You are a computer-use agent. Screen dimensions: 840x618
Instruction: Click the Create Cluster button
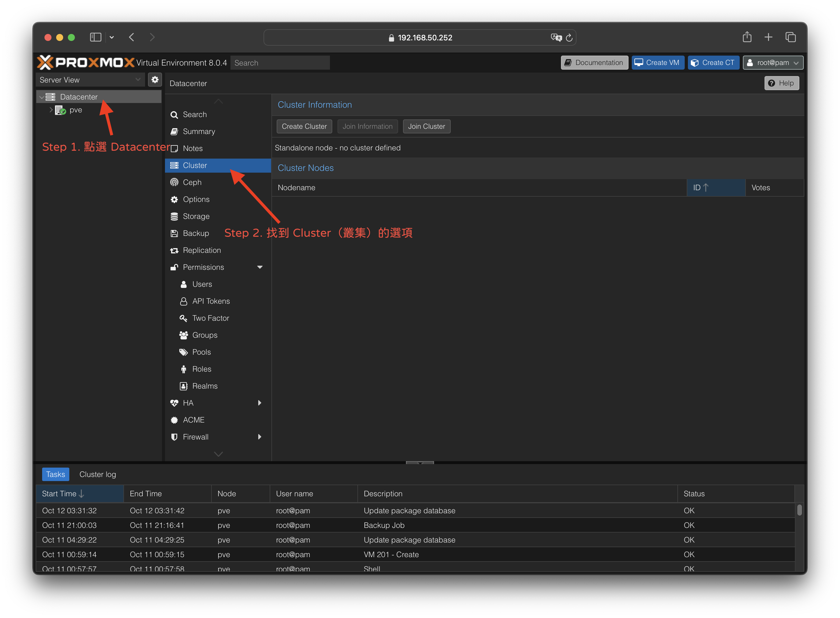pos(304,126)
